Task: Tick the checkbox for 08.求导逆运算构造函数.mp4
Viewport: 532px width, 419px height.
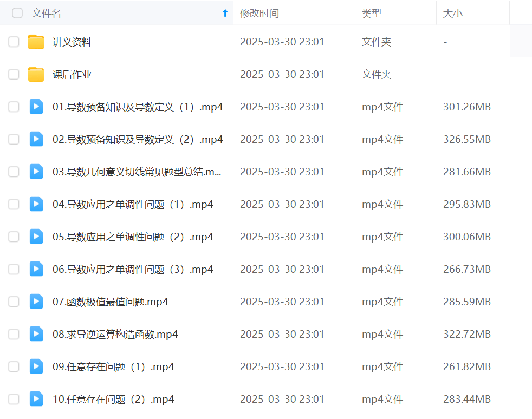Action: (14, 334)
